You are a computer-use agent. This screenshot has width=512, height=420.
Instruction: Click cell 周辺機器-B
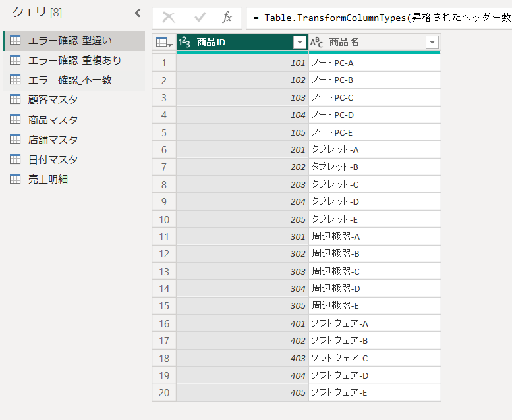374,253
